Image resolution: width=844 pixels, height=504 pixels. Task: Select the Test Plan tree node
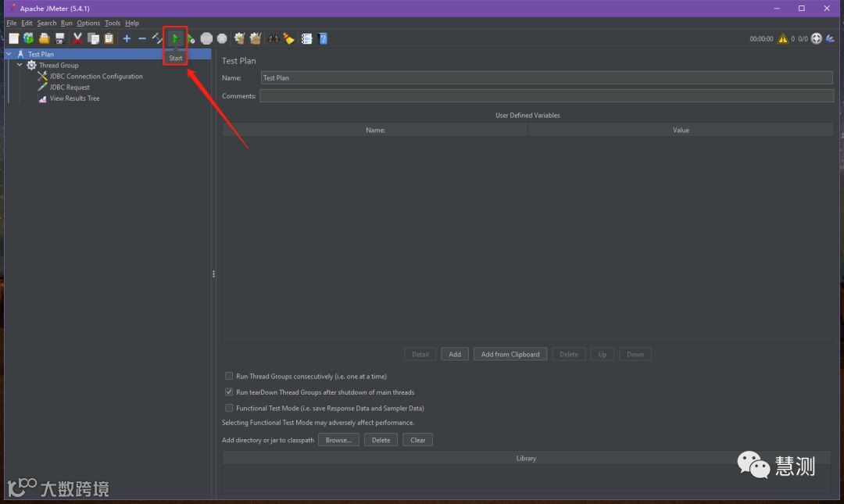tap(41, 54)
